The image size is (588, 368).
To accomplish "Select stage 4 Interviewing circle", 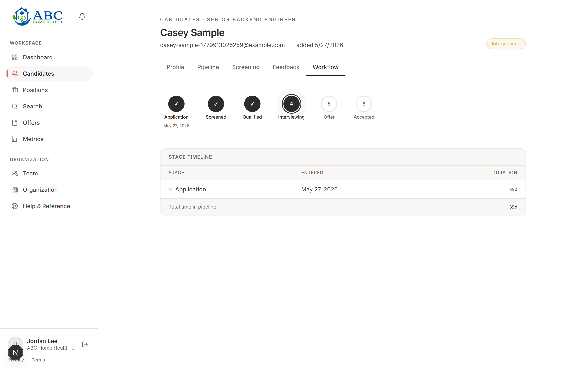I will pos(291,104).
